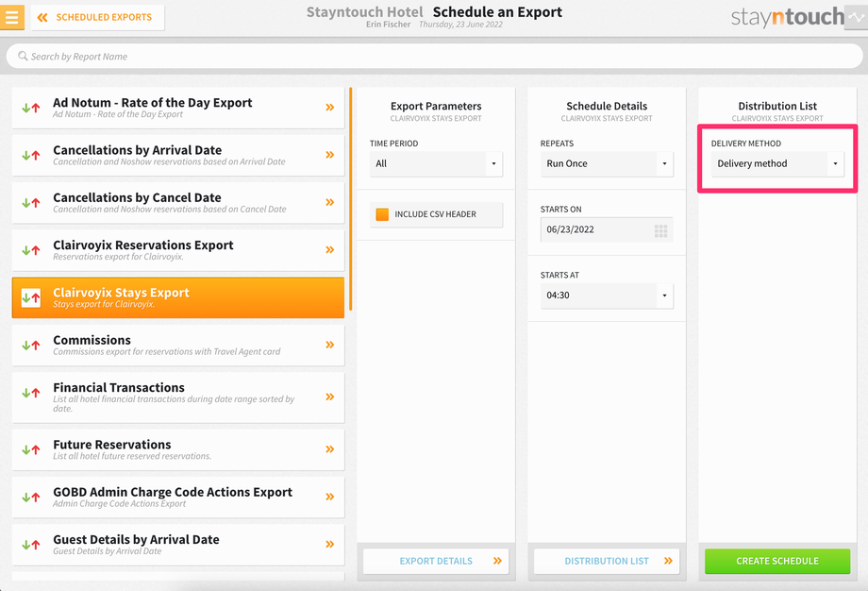Viewport: 868px width, 591px height.
Task: Select Future Reservations export
Action: click(178, 449)
